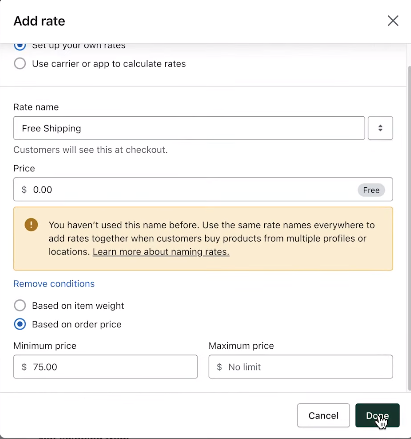Click the Rate name field with Free Shipping
Viewport: 411px width, 439px height.
pyautogui.click(x=189, y=128)
